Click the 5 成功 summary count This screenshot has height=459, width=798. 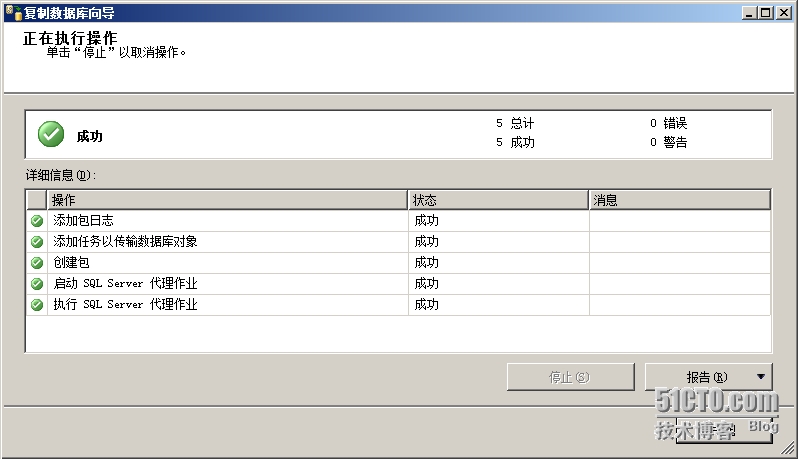click(x=515, y=142)
